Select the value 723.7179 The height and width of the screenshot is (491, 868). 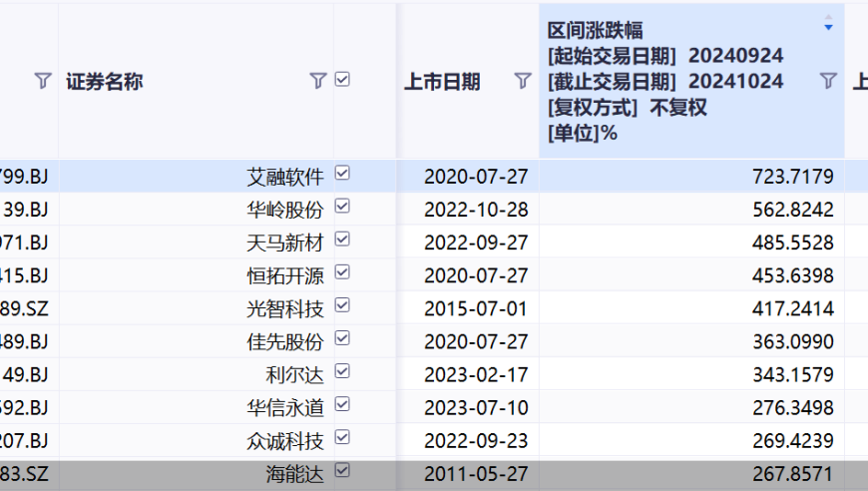pyautogui.click(x=793, y=177)
